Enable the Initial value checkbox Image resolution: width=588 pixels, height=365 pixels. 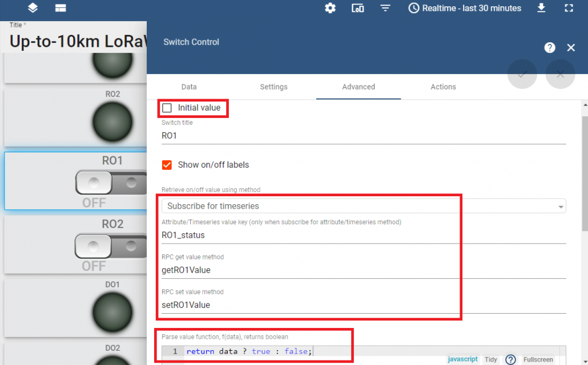(167, 108)
